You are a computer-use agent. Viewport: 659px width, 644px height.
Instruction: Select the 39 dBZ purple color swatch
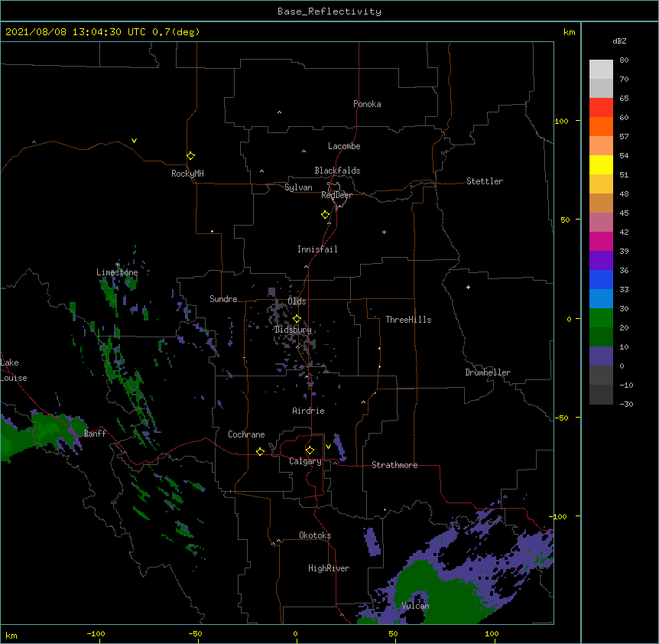tap(601, 260)
